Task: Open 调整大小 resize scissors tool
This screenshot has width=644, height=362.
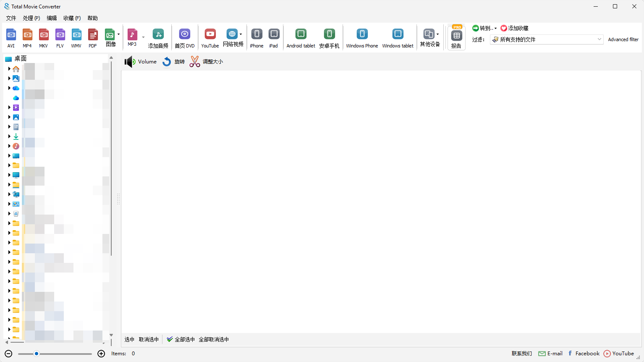Action: click(x=206, y=62)
